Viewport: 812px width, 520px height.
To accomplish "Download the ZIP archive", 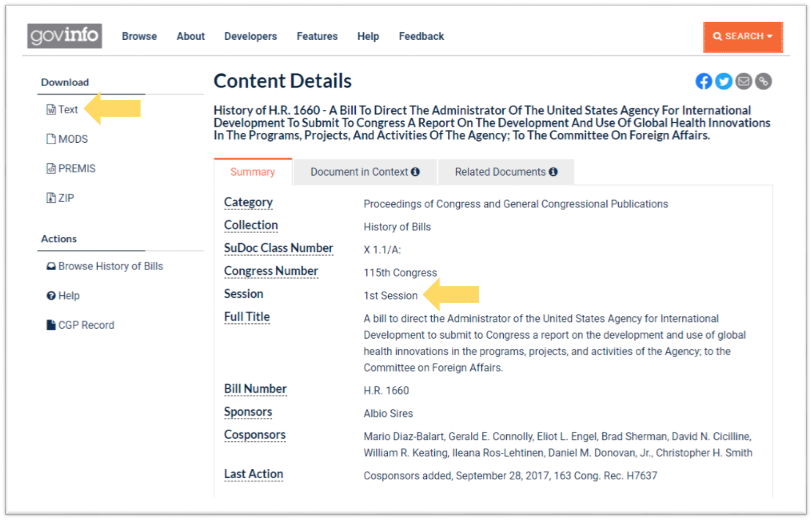I will point(65,198).
